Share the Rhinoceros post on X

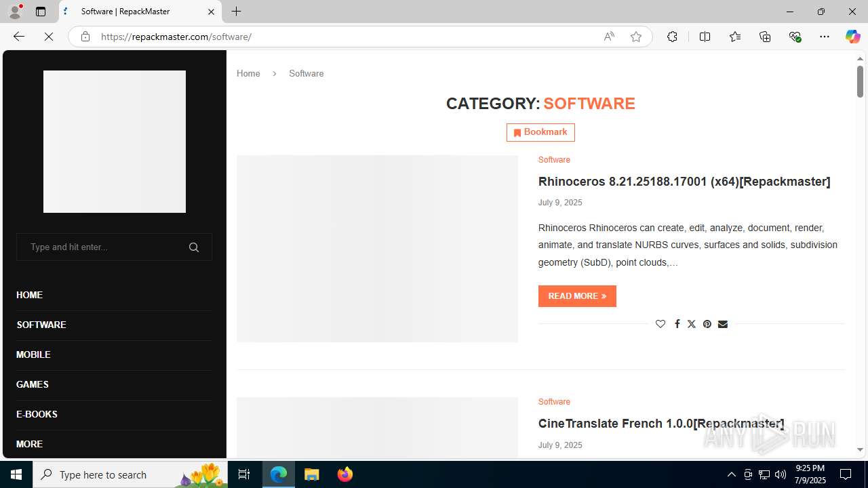click(692, 324)
